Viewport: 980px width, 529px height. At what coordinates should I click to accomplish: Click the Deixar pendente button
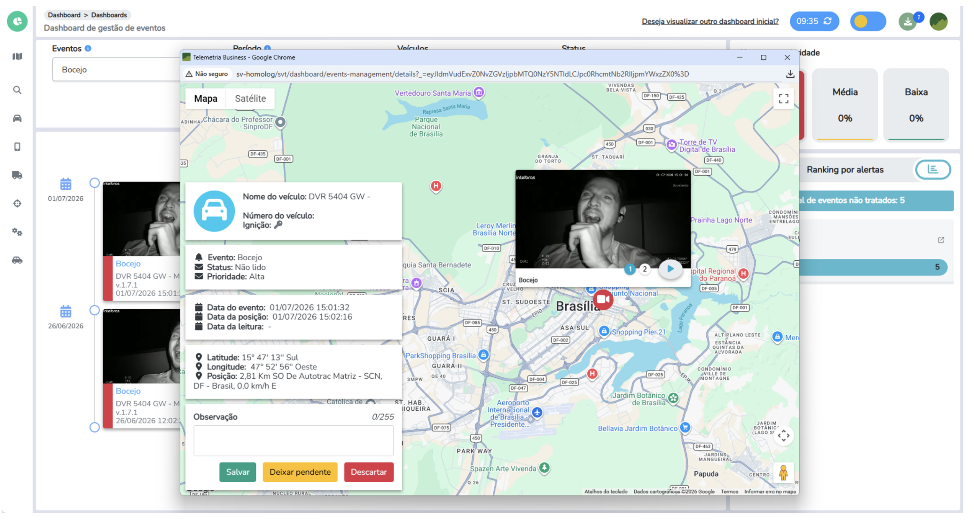(x=300, y=472)
